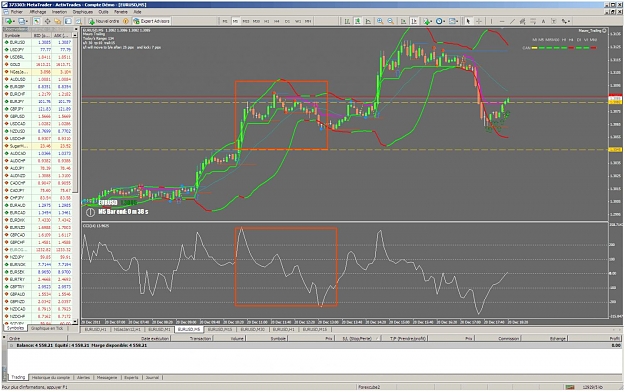The height and width of the screenshot is (392, 625).
Task: Switch chart to M15 timeframe
Action: pos(246,21)
